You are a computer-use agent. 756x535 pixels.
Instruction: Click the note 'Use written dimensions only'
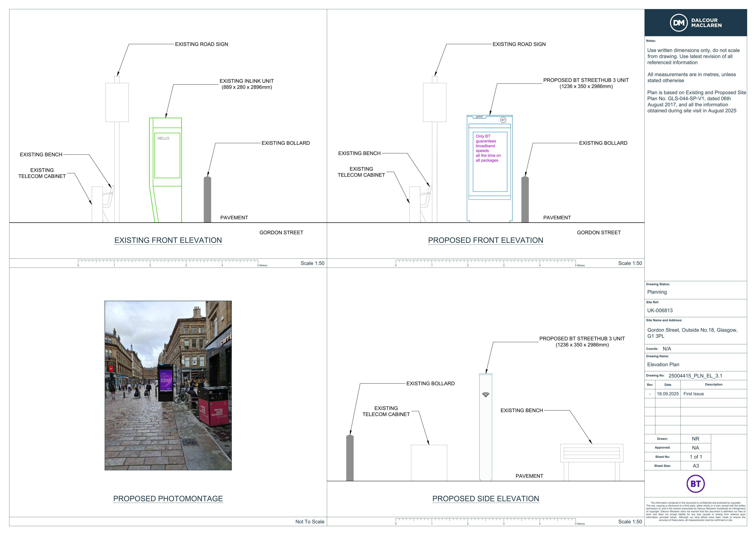tap(693, 56)
